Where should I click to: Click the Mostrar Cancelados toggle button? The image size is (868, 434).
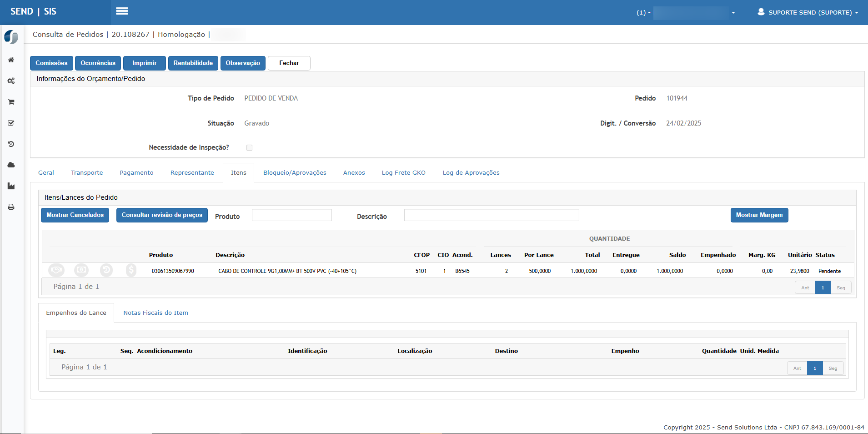[75, 215]
